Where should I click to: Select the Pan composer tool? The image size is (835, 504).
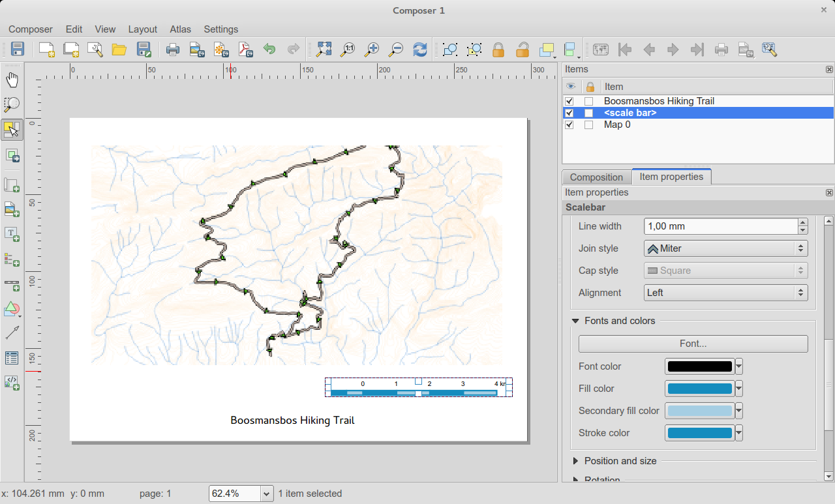pos(12,80)
